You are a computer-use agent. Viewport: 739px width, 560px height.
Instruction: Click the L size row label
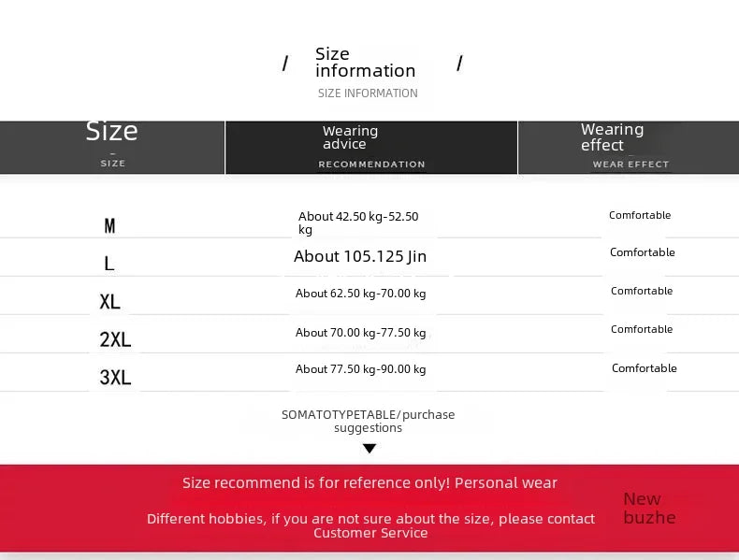point(109,264)
